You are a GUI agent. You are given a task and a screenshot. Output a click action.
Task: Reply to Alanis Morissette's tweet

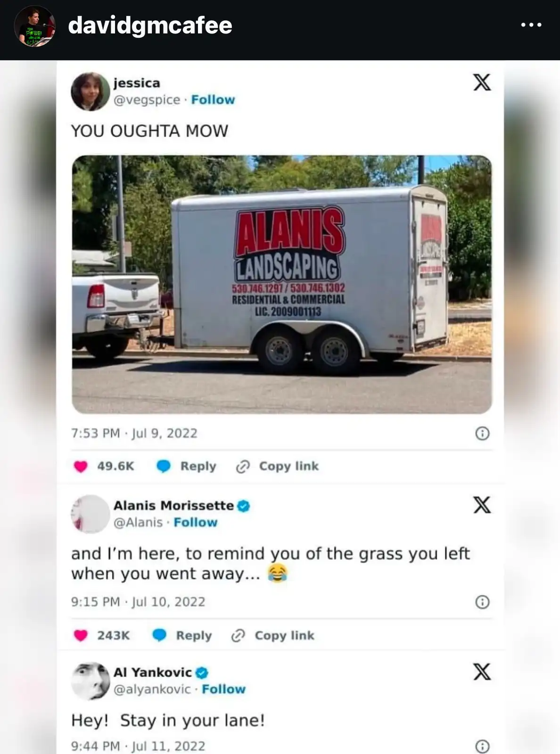[x=182, y=636]
